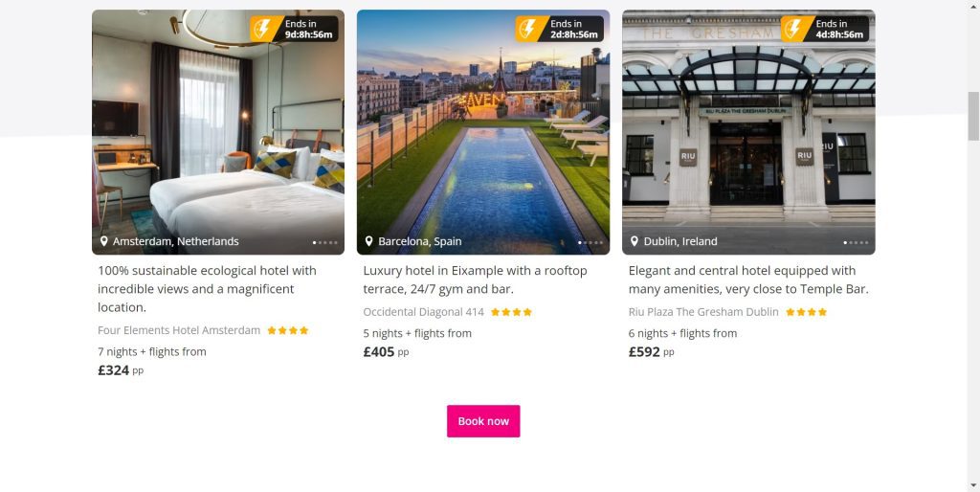Click the pink Book now button
980x492 pixels.
coord(483,421)
